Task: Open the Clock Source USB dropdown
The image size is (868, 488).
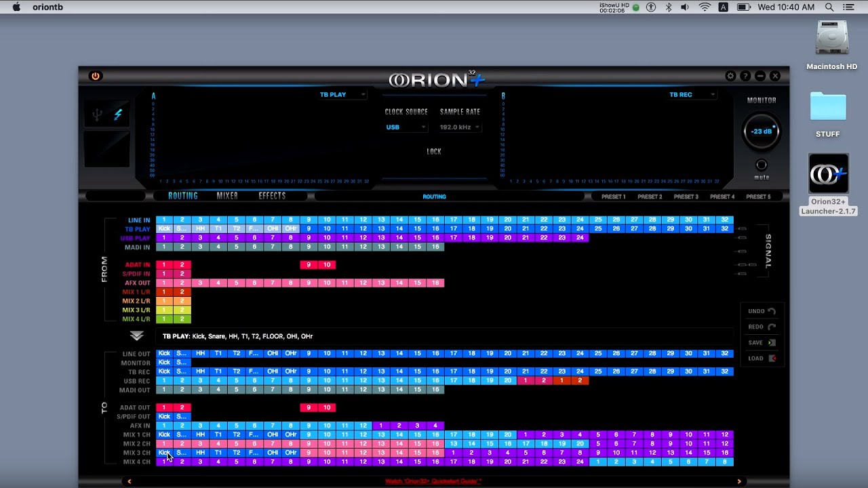Action: tap(406, 127)
